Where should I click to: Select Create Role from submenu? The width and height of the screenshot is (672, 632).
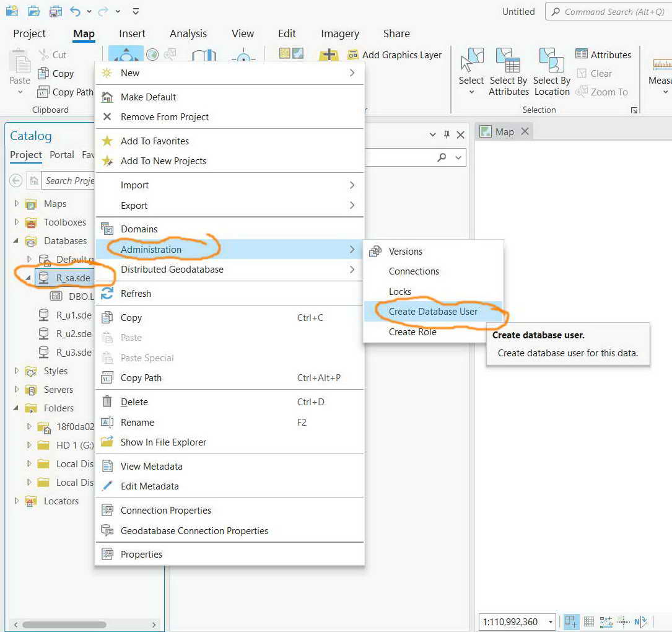click(412, 332)
